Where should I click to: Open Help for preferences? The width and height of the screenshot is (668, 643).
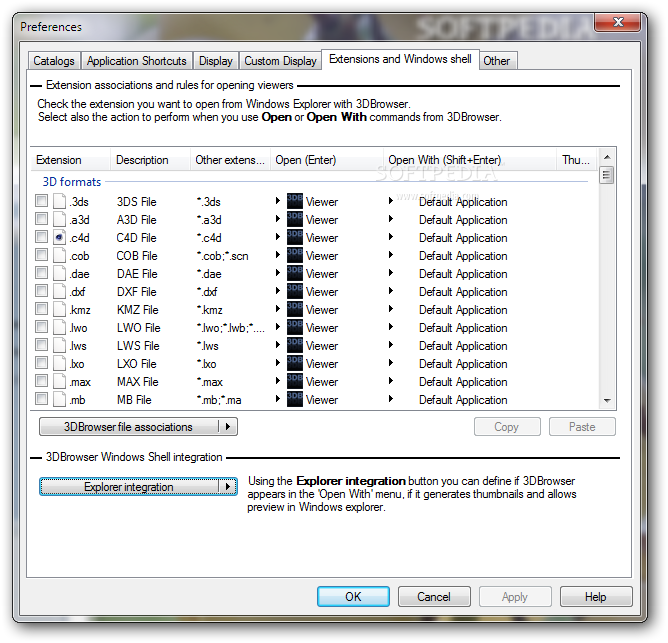pos(596,596)
